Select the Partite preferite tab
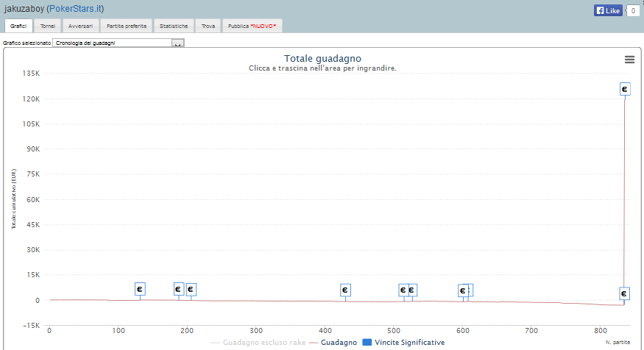644x350 pixels. tap(127, 26)
